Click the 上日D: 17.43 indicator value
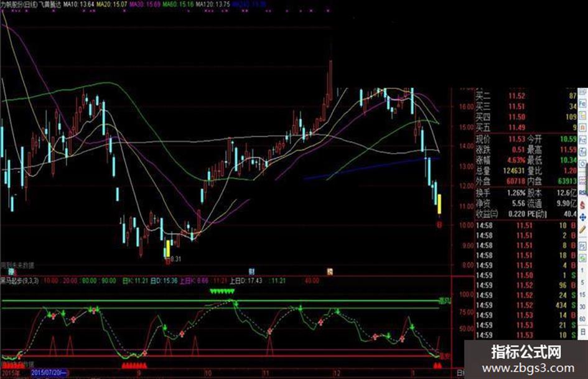Image resolution: width=588 pixels, height=379 pixels. click(246, 281)
